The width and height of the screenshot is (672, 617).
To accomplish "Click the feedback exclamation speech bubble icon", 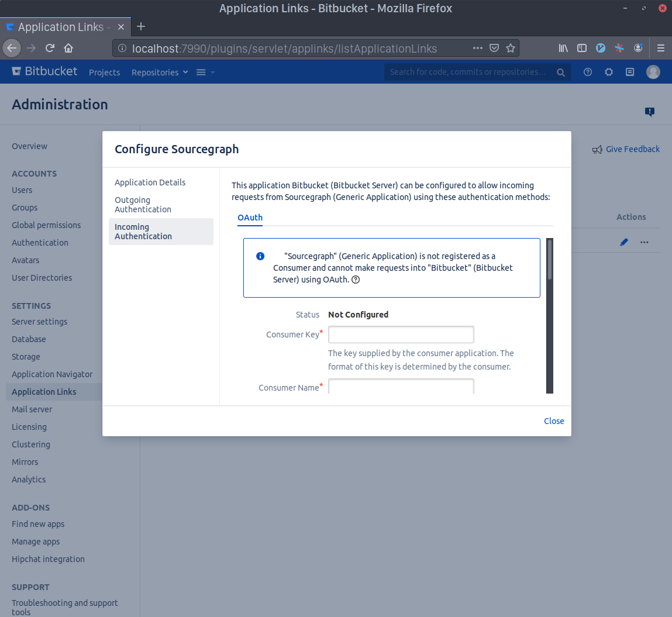I will (650, 112).
